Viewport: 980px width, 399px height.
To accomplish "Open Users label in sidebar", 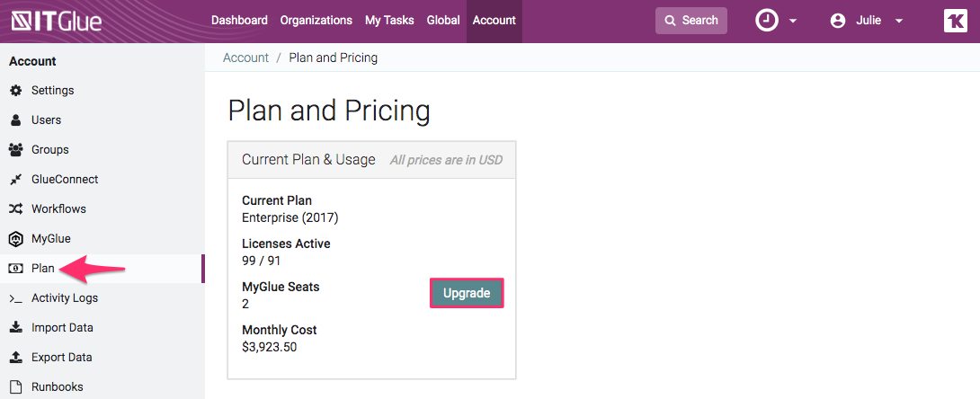I will (x=46, y=120).
